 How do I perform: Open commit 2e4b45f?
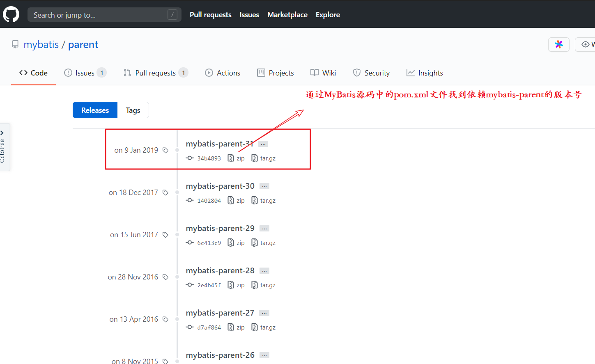click(209, 285)
